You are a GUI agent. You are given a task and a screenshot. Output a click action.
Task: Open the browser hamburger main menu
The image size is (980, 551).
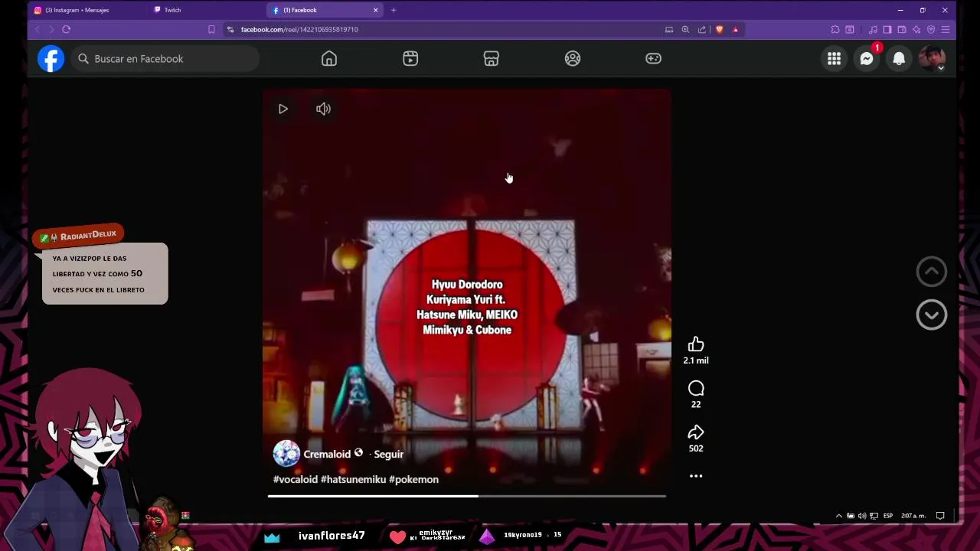(946, 30)
